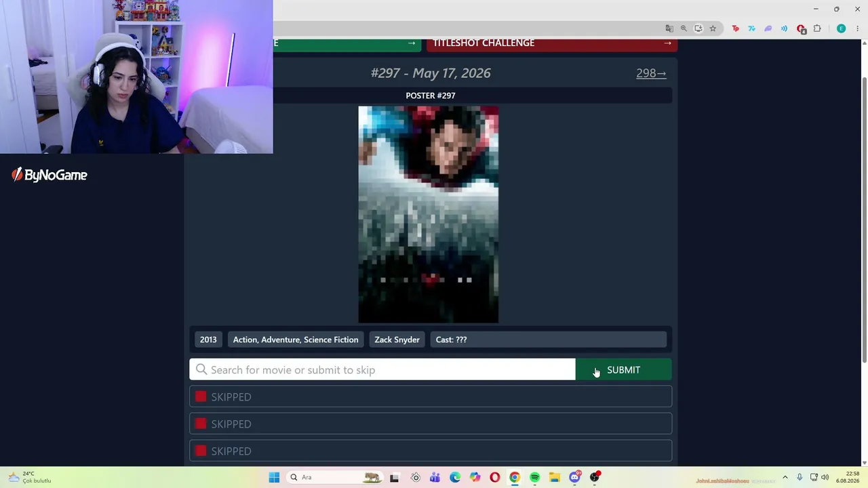Open the Chrome three-dot menu
The image size is (868, 488).
[857, 28]
